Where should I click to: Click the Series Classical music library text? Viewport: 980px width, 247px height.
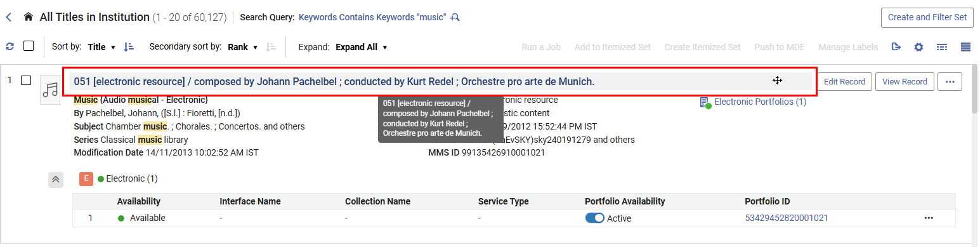click(x=131, y=139)
